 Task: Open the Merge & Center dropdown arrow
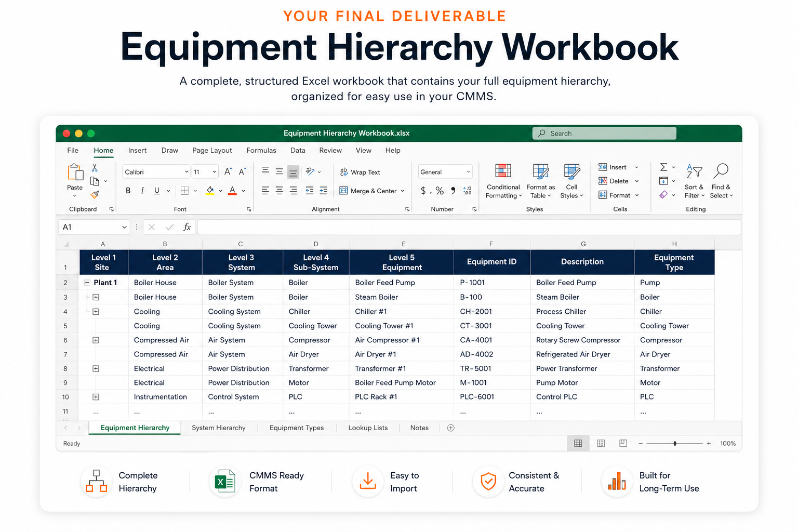(x=403, y=191)
